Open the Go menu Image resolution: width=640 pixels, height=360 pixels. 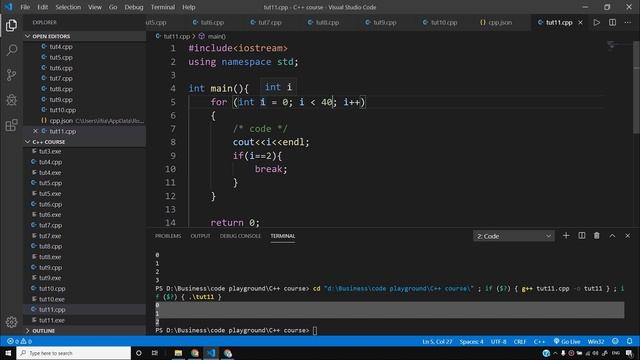coord(113,7)
